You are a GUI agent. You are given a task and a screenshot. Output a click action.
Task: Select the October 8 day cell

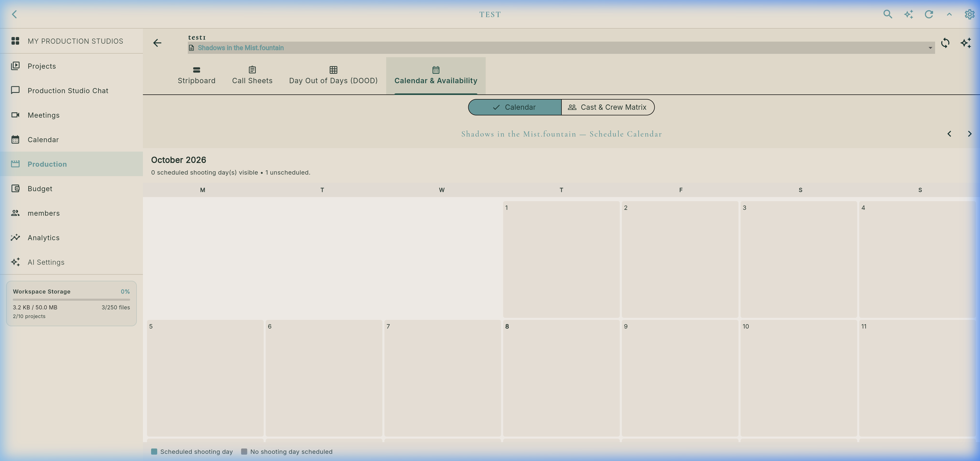click(x=561, y=378)
